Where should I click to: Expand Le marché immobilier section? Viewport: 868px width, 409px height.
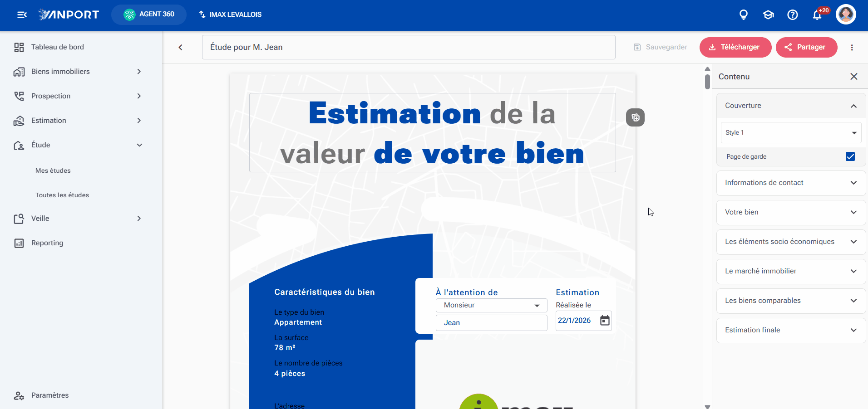[791, 271]
